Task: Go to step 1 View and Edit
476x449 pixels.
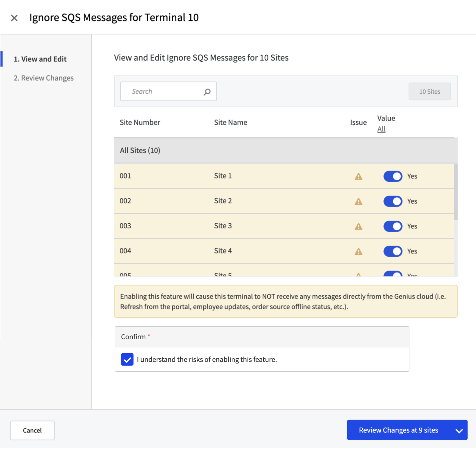Action: tap(40, 59)
